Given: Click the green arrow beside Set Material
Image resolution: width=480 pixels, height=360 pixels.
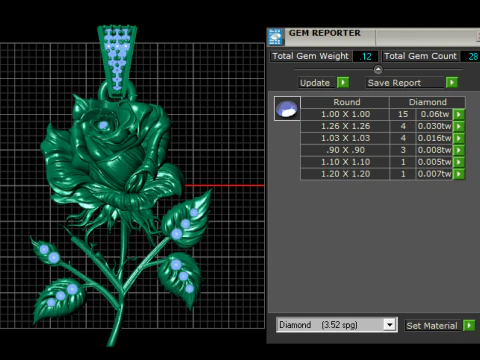Looking at the screenshot, I should [x=469, y=325].
